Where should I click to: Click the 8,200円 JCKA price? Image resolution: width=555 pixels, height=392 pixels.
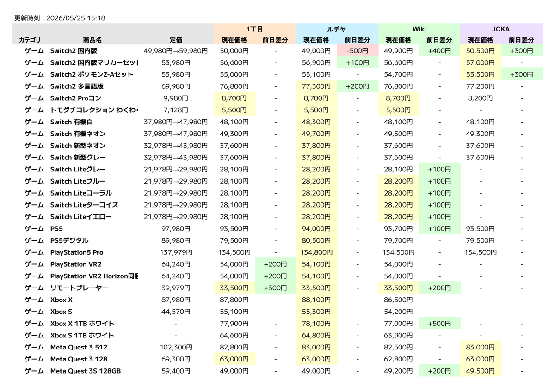click(x=481, y=98)
